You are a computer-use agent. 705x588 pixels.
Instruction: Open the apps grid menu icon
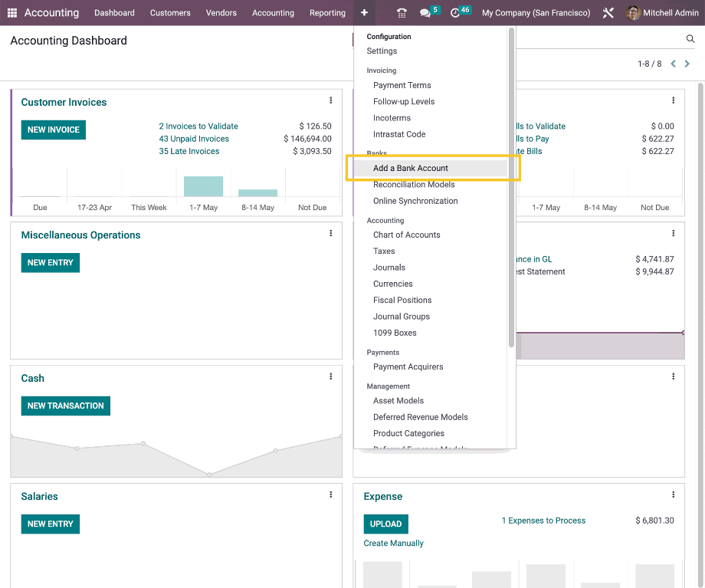click(12, 13)
